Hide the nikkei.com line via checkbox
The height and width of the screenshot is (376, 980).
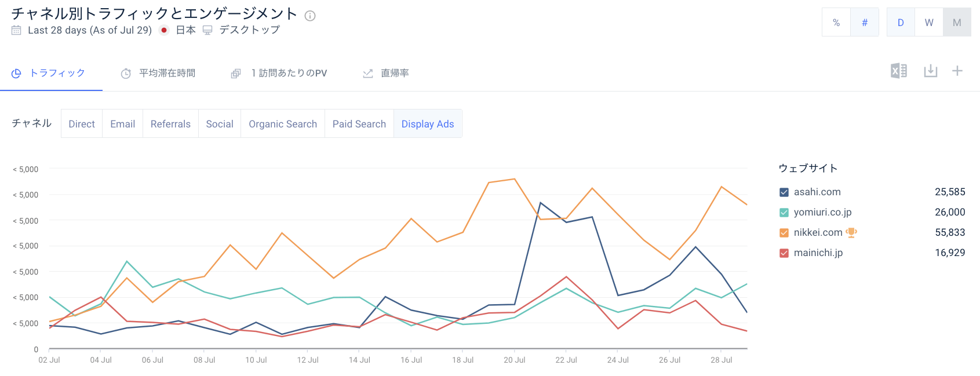click(784, 233)
